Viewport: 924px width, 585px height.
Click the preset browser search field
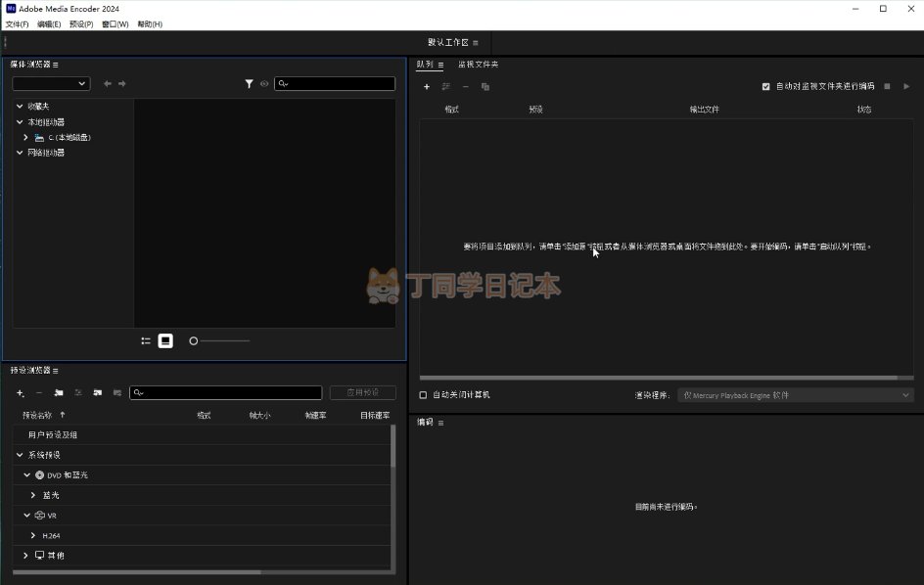(224, 392)
